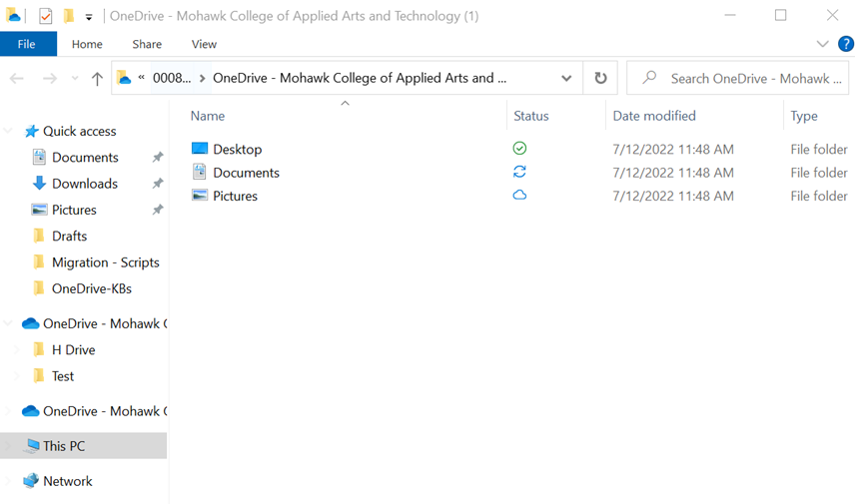Image resolution: width=855 pixels, height=504 pixels.
Task: Sort by Date modified column header
Action: point(654,116)
